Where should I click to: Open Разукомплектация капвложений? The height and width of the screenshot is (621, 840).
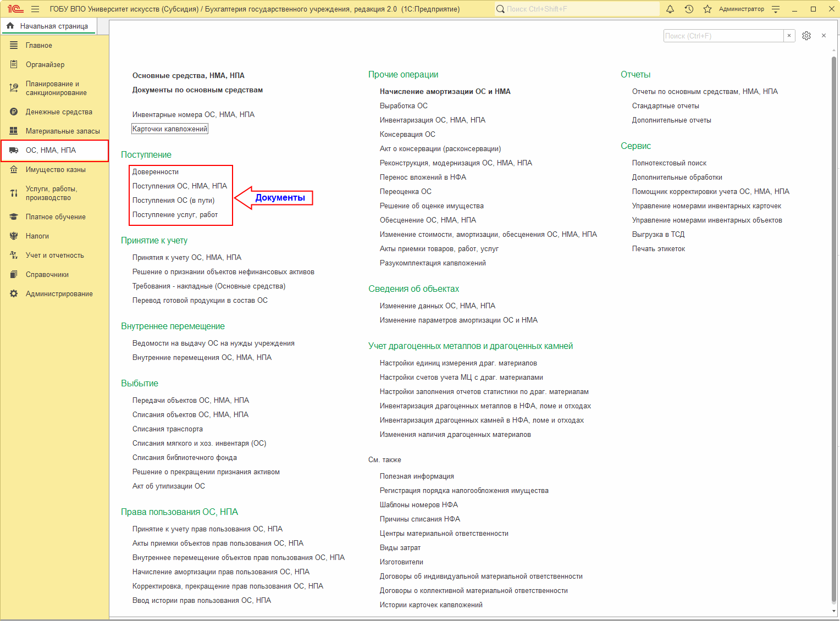point(433,263)
